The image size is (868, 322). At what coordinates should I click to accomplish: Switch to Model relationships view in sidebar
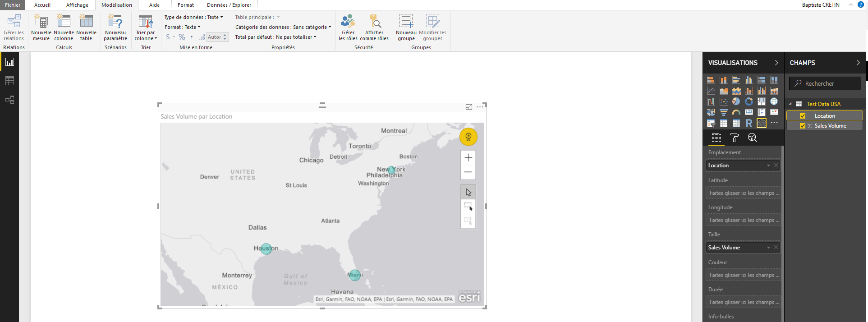click(x=9, y=100)
